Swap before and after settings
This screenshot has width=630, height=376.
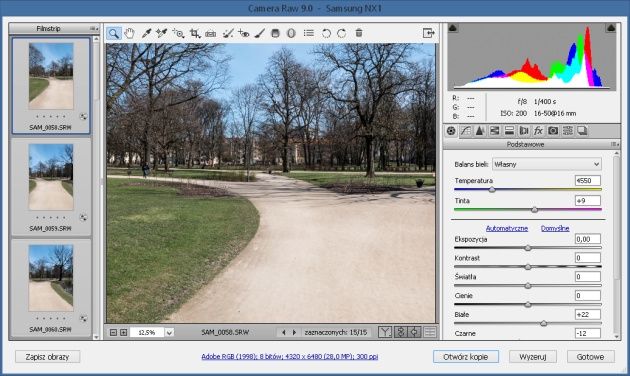click(x=401, y=332)
